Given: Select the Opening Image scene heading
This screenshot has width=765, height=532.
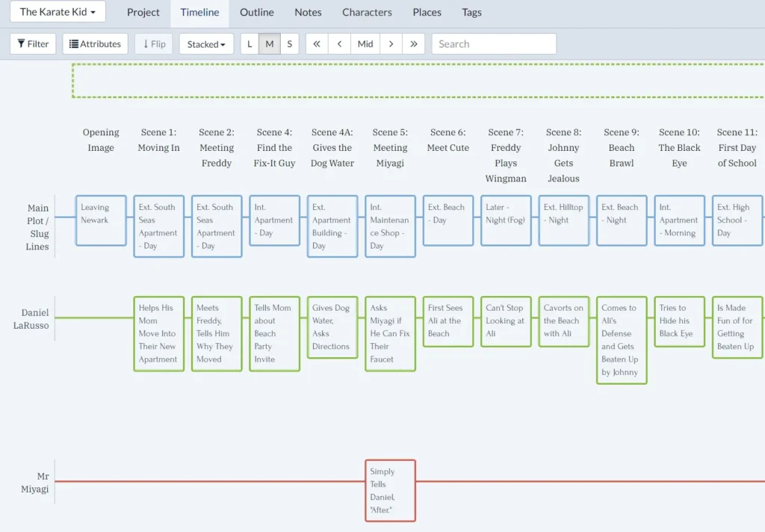Looking at the screenshot, I should (x=101, y=140).
